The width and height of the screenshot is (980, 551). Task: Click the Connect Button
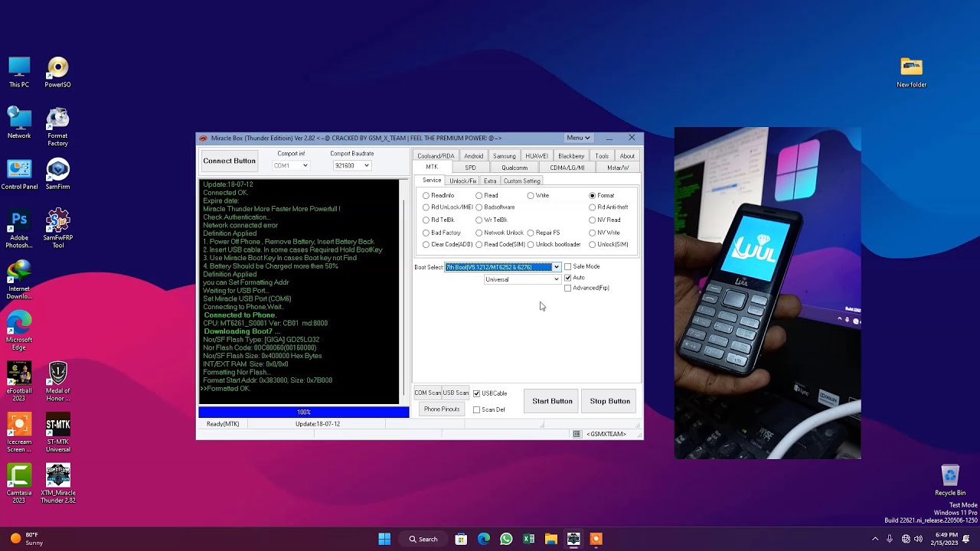[x=229, y=161]
